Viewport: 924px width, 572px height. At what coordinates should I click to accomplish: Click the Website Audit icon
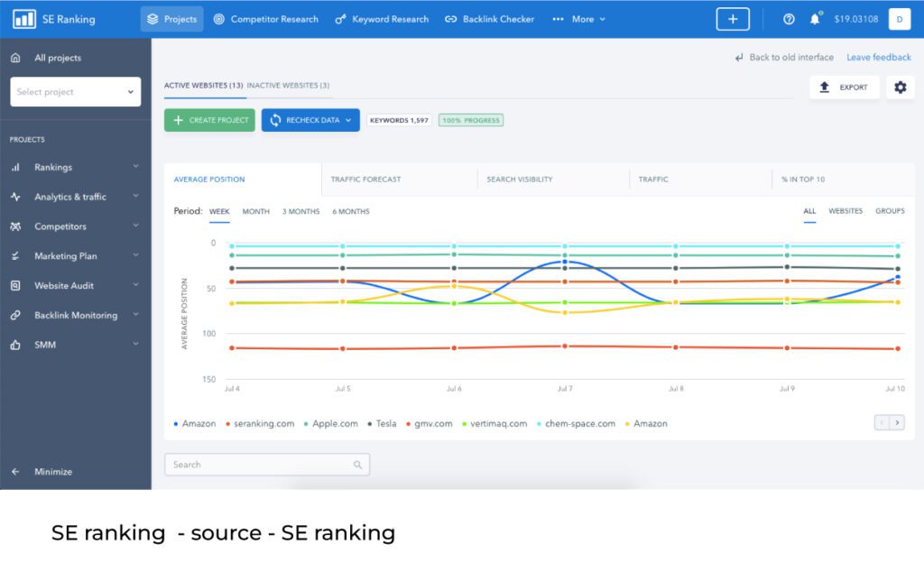(x=15, y=286)
